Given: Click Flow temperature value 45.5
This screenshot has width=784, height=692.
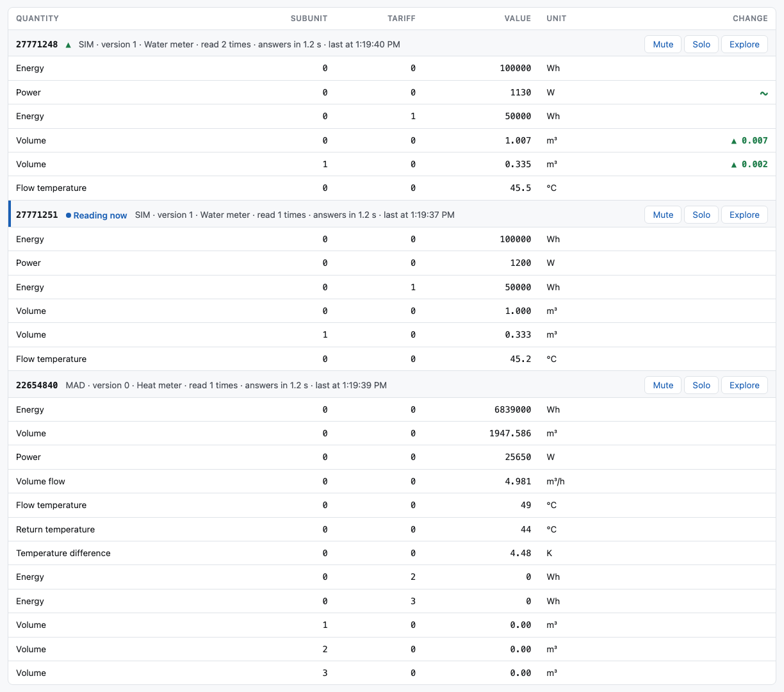Looking at the screenshot, I should pyautogui.click(x=521, y=188).
